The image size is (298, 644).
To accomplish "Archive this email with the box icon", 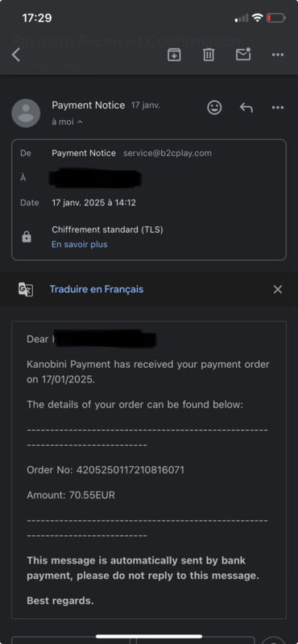I will [174, 54].
